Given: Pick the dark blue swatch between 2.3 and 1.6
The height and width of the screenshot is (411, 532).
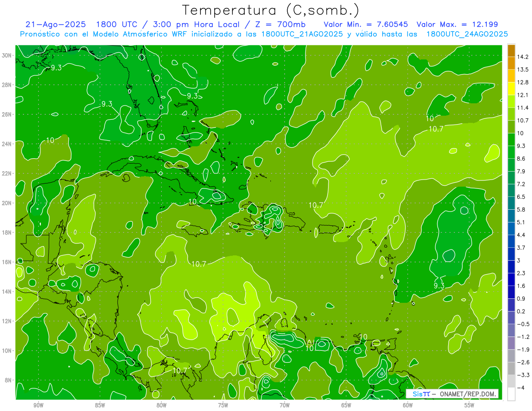Looking at the screenshot, I should coord(511,279).
